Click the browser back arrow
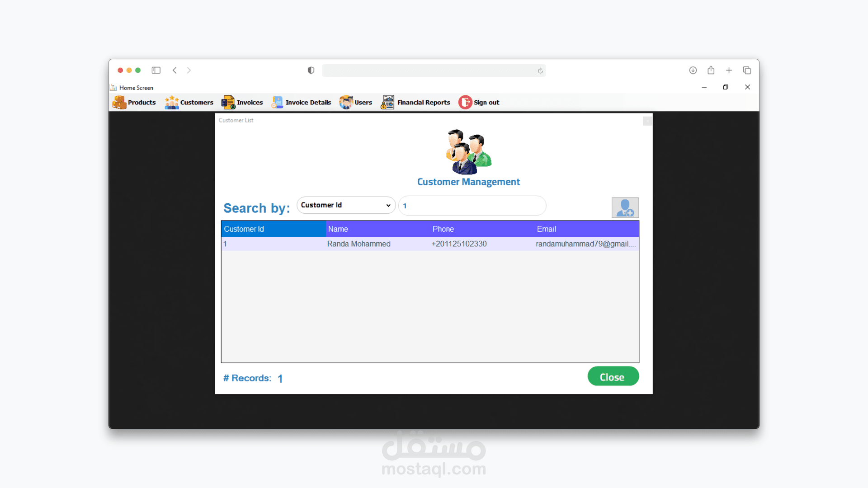 coord(175,70)
